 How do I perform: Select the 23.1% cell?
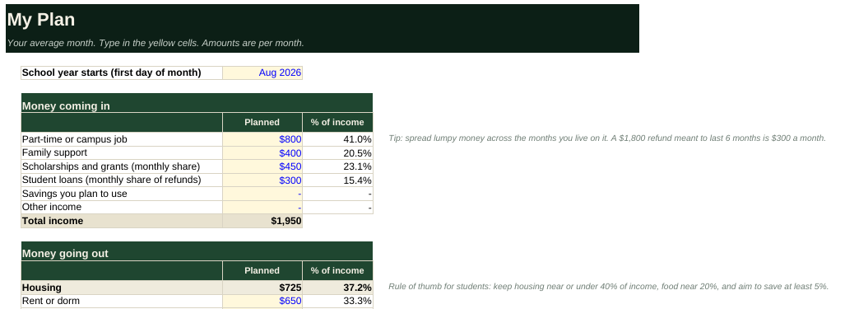(337, 166)
